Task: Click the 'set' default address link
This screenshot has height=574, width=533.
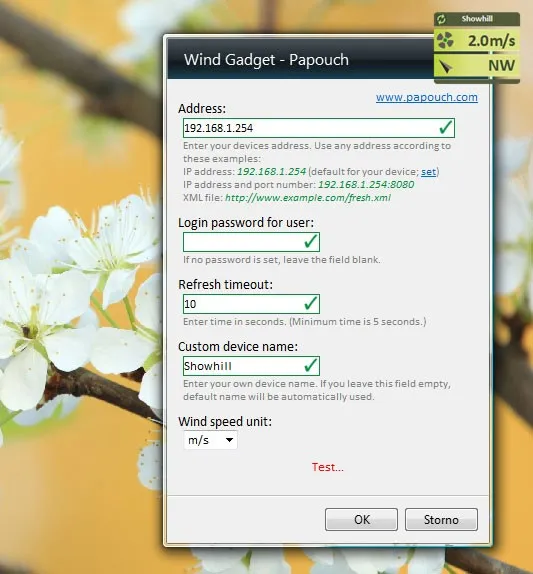Action: click(x=428, y=172)
